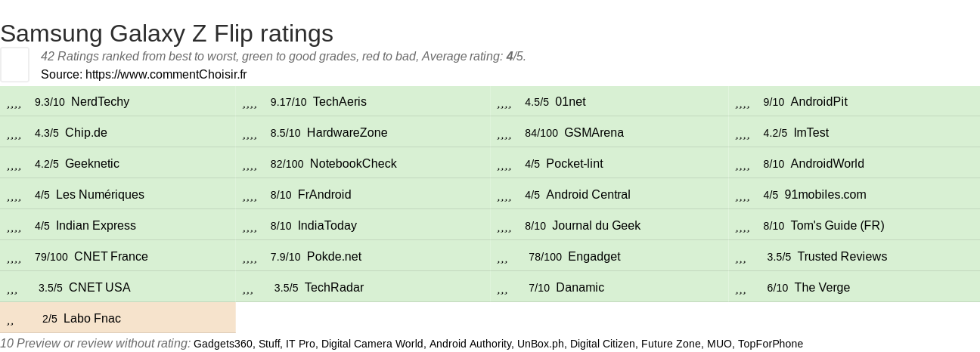The width and height of the screenshot is (980, 352).
Task: Click Geeknetic 4.2/5 rating
Action: tap(118, 164)
